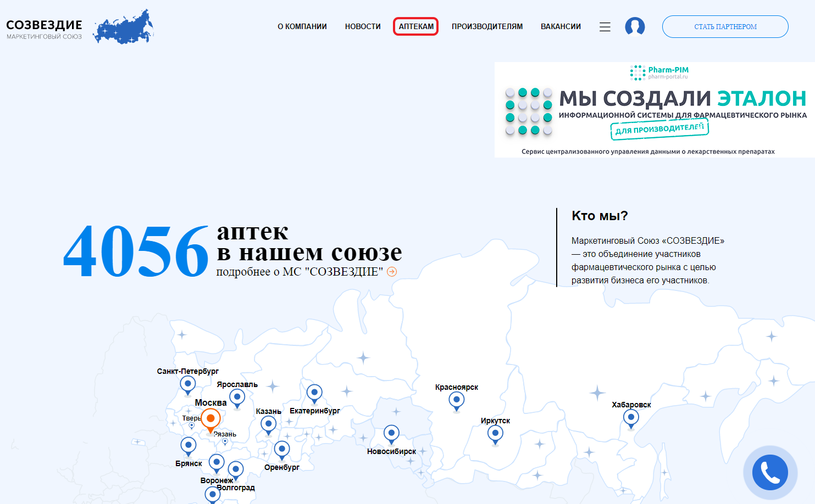Click the Pharm-PIM logo in the banner

pos(659,72)
